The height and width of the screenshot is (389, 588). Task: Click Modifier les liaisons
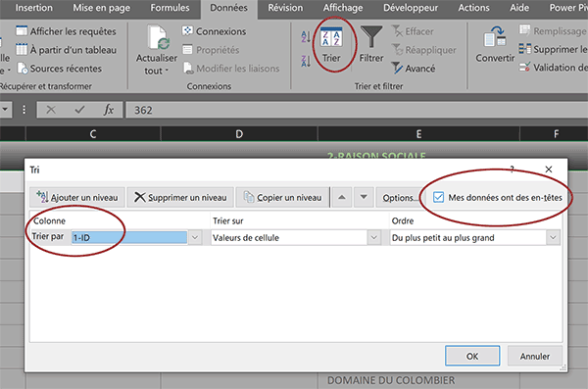point(231,69)
